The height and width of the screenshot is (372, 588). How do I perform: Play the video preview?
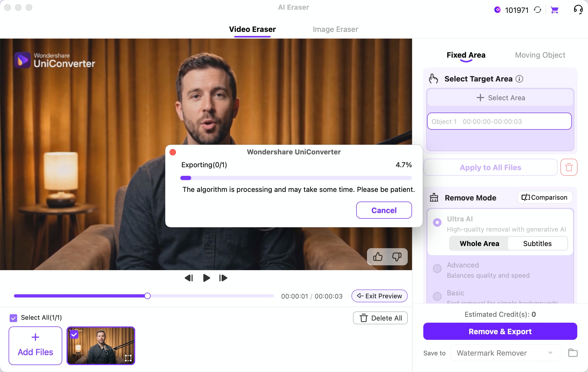point(206,278)
